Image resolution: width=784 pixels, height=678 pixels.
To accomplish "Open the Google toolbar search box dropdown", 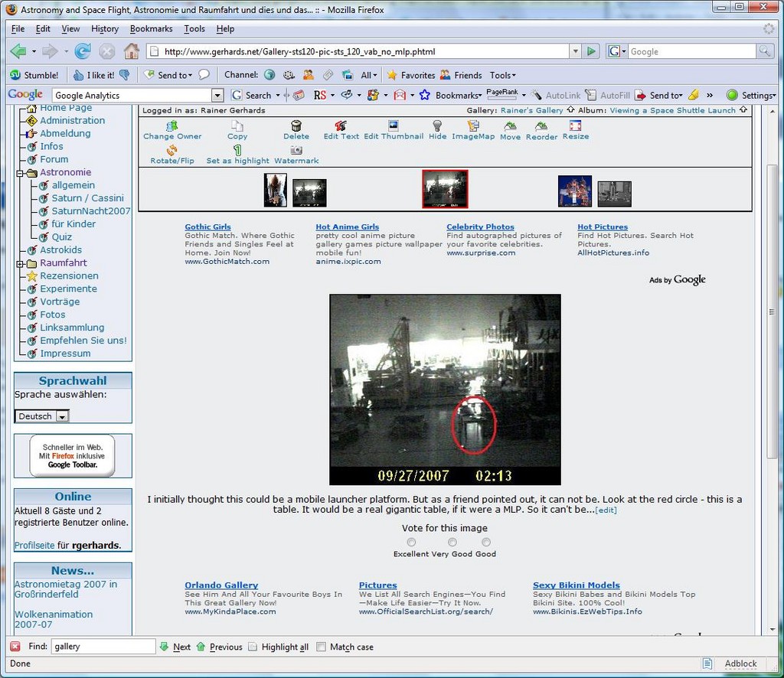I will (x=217, y=95).
